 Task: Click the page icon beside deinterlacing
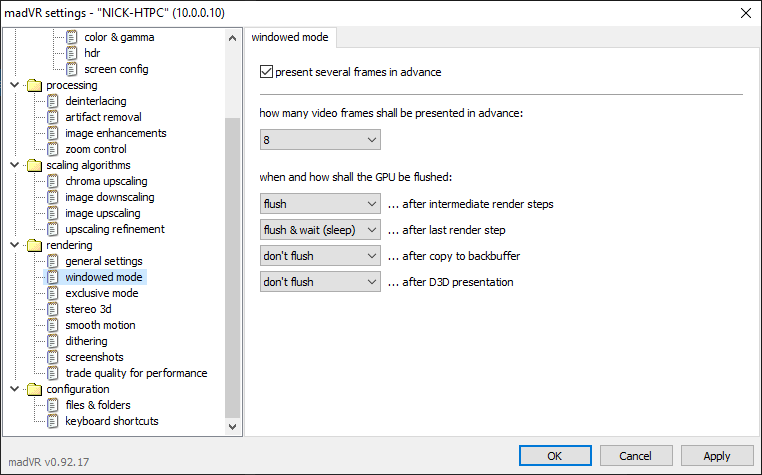53,101
